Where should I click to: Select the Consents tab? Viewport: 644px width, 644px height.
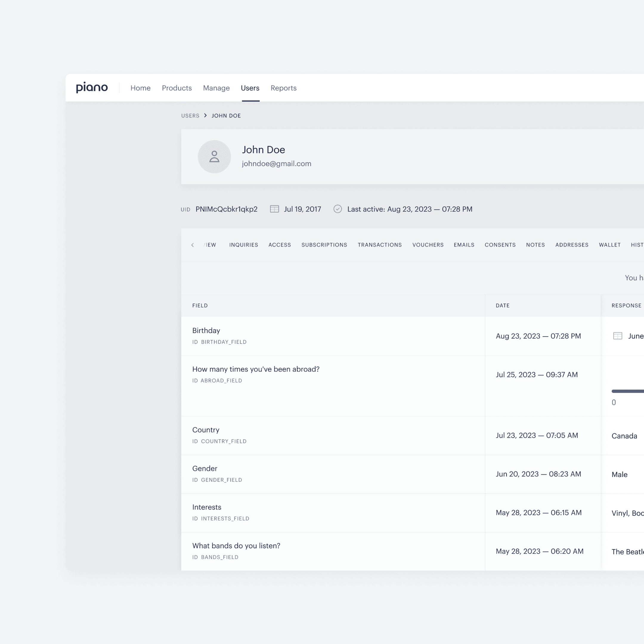[500, 245]
